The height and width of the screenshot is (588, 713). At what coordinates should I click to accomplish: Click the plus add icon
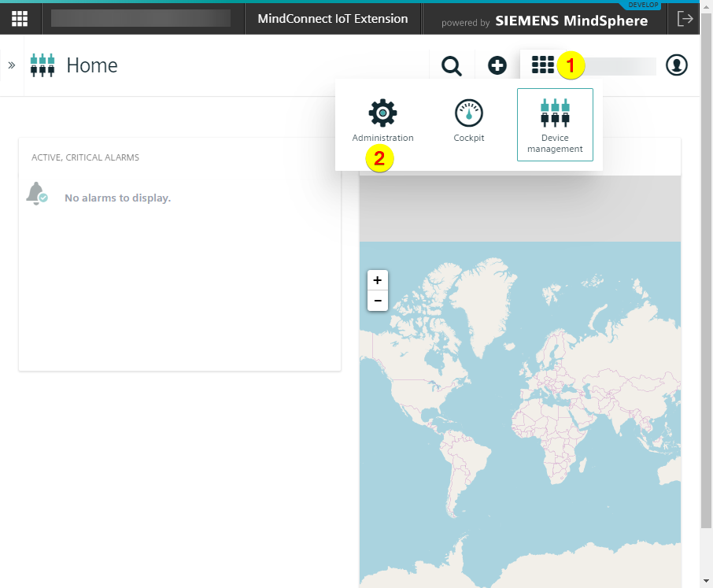(x=497, y=65)
